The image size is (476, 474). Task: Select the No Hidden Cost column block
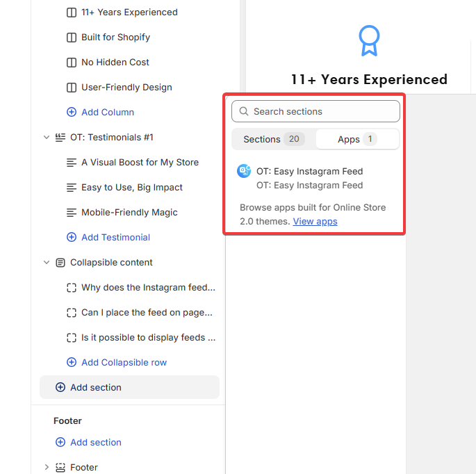[115, 63]
